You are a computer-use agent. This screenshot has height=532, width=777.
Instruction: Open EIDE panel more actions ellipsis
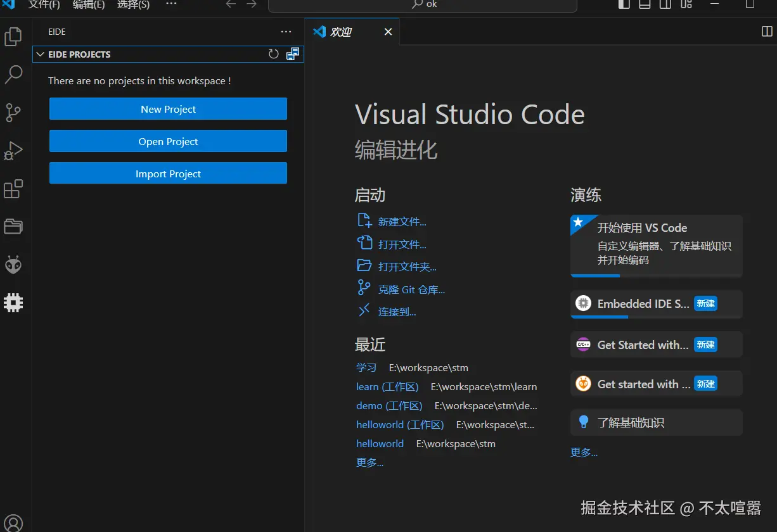click(286, 32)
